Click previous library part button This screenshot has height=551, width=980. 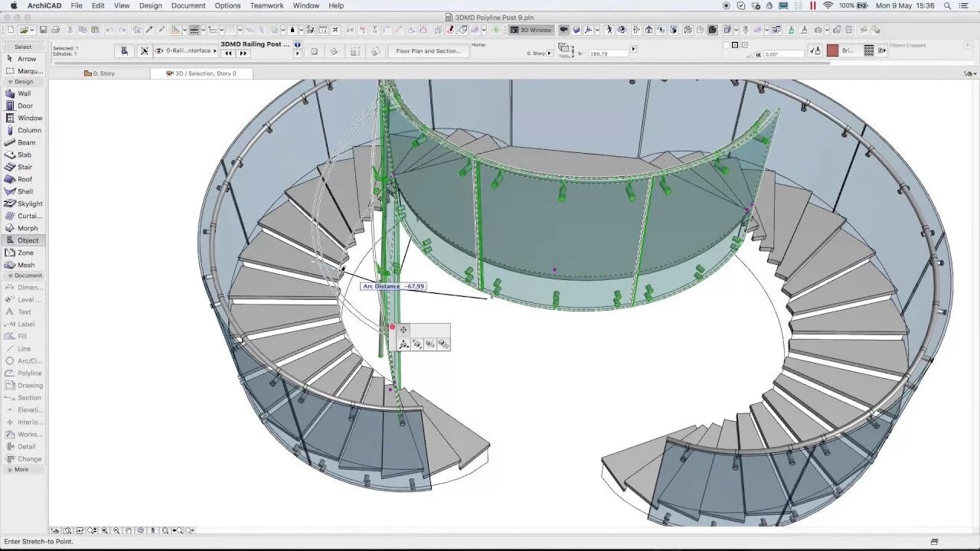[x=227, y=54]
